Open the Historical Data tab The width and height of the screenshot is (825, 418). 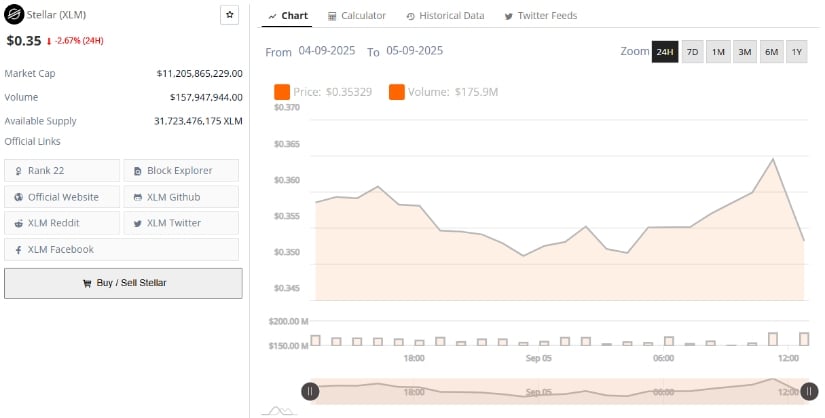445,16
